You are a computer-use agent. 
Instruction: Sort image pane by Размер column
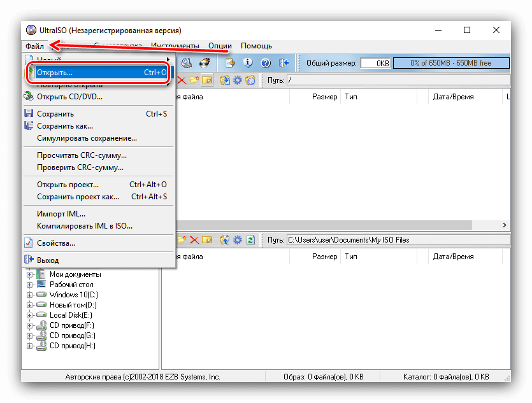pyautogui.click(x=315, y=97)
